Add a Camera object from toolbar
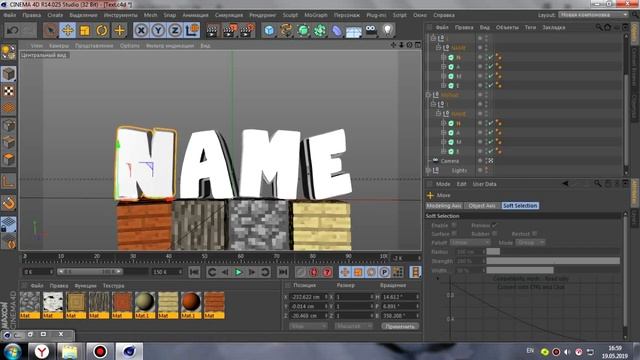 (x=371, y=29)
